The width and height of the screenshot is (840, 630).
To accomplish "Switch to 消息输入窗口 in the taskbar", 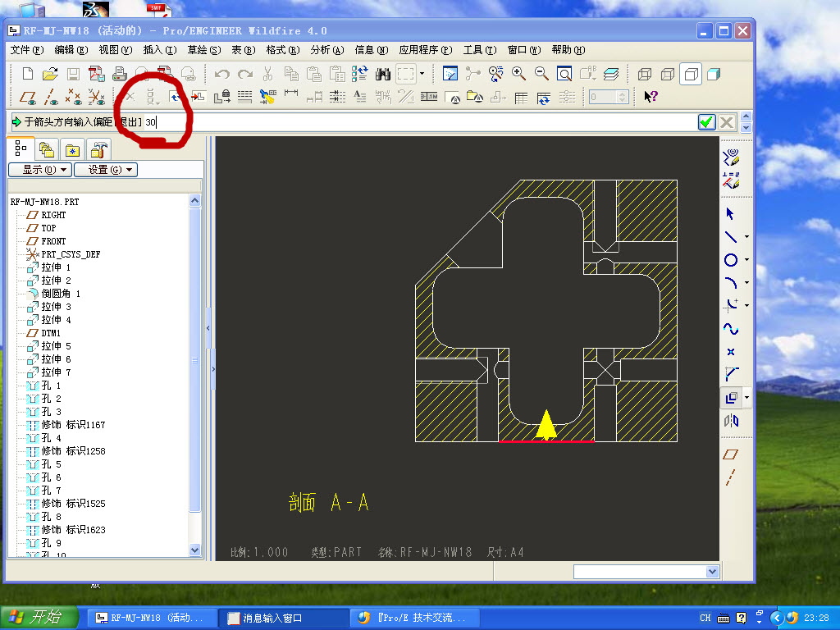I will [x=285, y=618].
